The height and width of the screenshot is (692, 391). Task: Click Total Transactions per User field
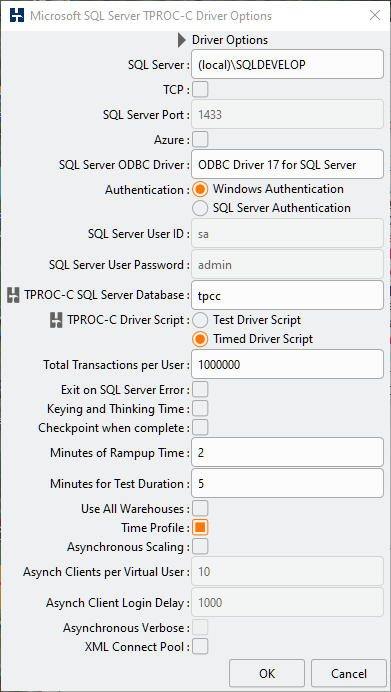point(287,365)
